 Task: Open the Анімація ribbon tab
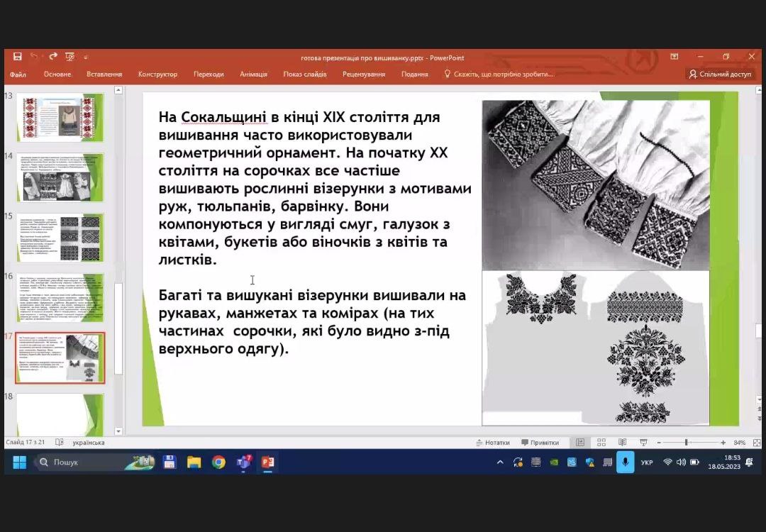pos(253,74)
